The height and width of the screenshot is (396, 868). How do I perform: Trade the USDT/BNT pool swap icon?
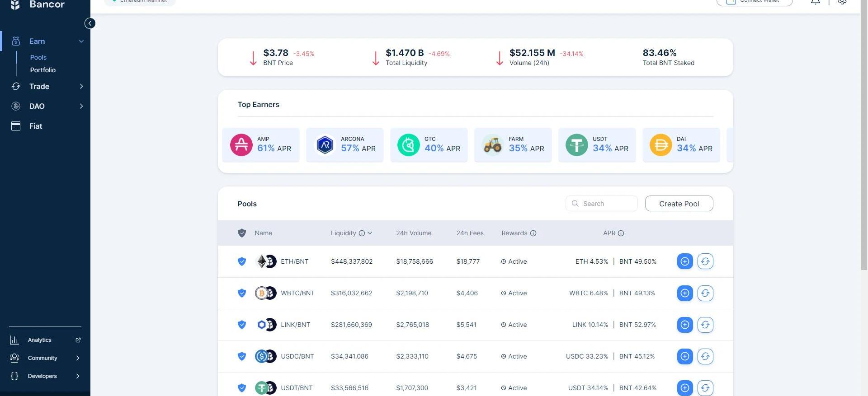705,388
